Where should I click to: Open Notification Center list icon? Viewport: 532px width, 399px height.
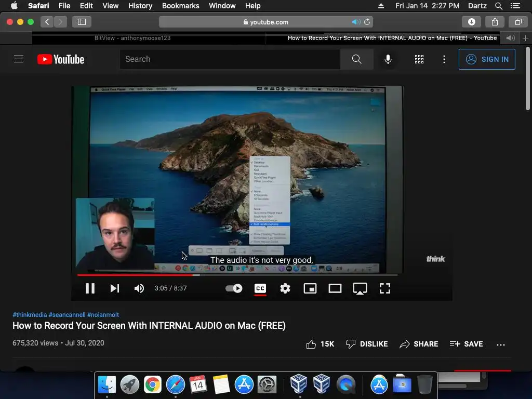tap(515, 6)
